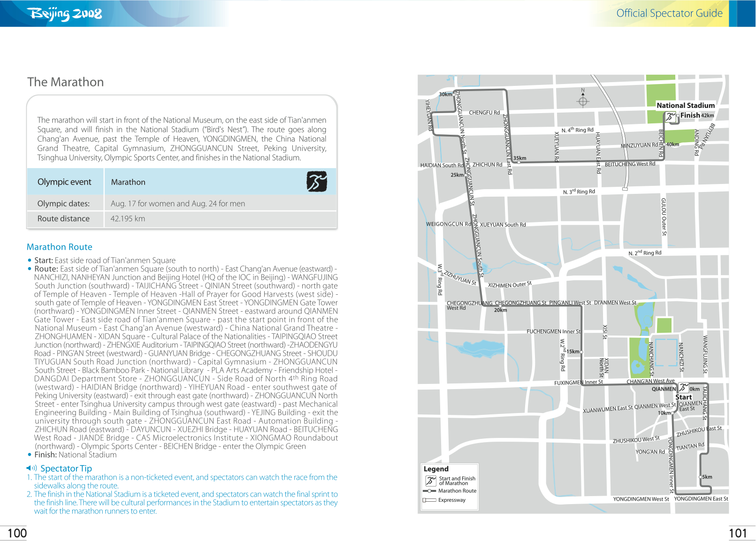Click the 'ZHUSHIKOU West St' map label
756x559 pixels.
click(636, 440)
